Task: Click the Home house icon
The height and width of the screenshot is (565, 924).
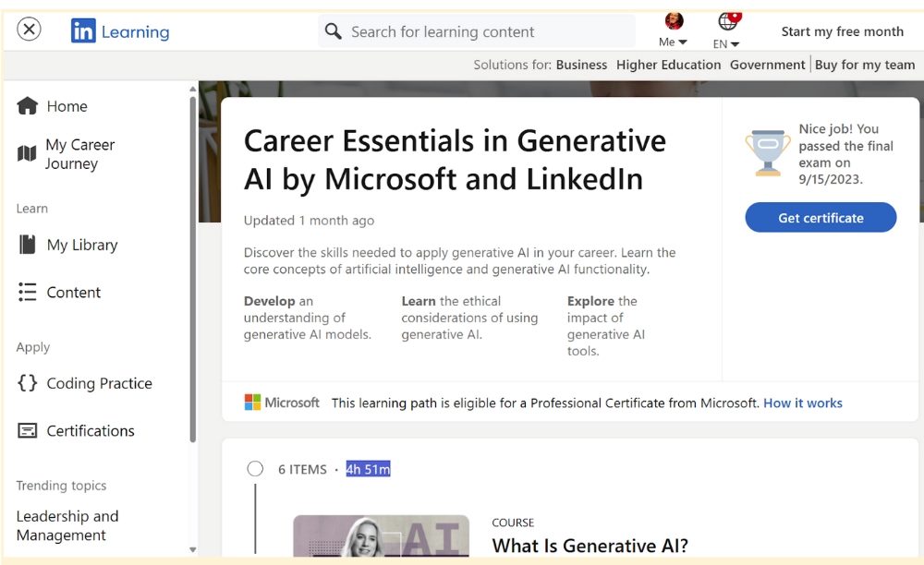Action: 27,106
